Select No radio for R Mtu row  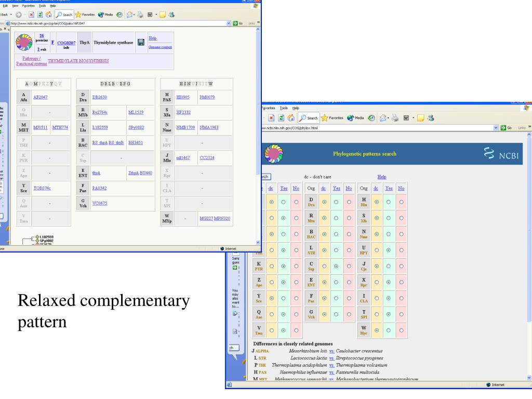coord(349,218)
